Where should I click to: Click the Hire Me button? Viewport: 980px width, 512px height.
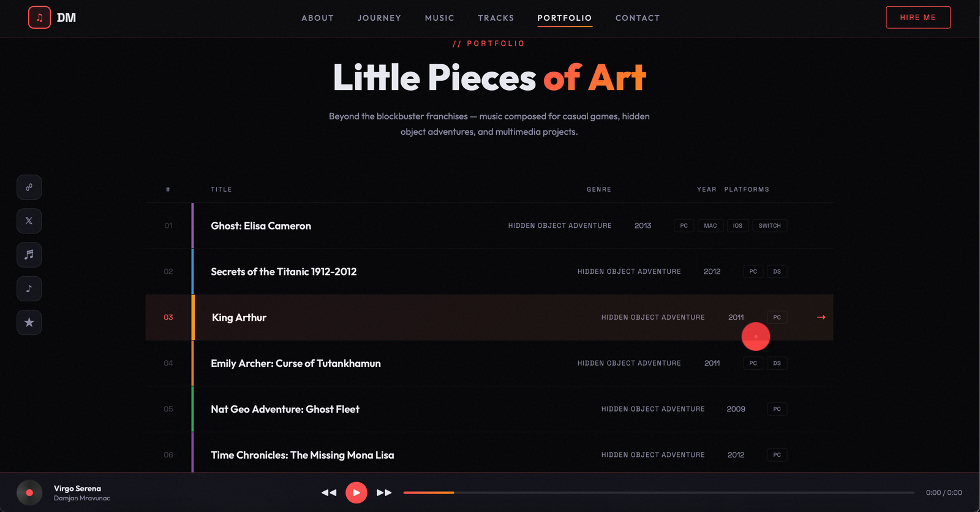point(918,18)
